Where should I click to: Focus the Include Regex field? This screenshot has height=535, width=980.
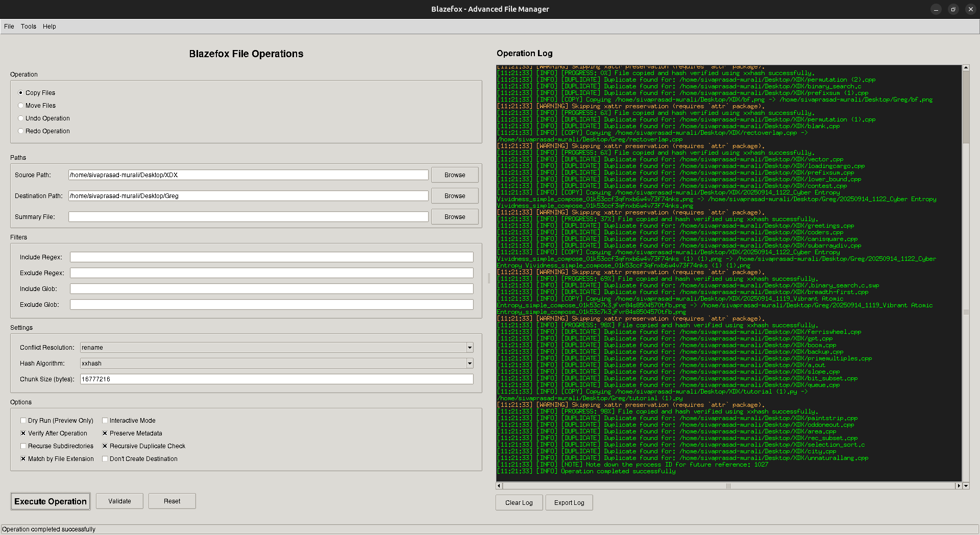(x=272, y=257)
